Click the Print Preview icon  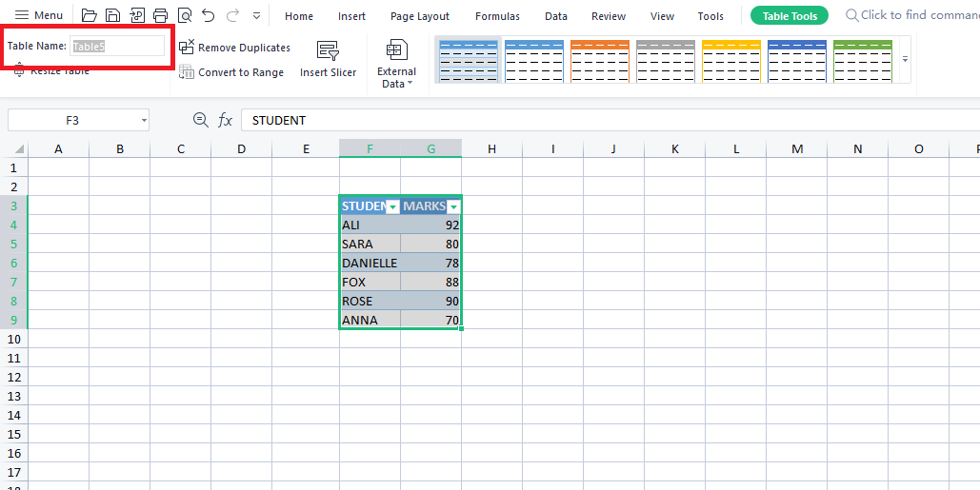[x=185, y=15]
